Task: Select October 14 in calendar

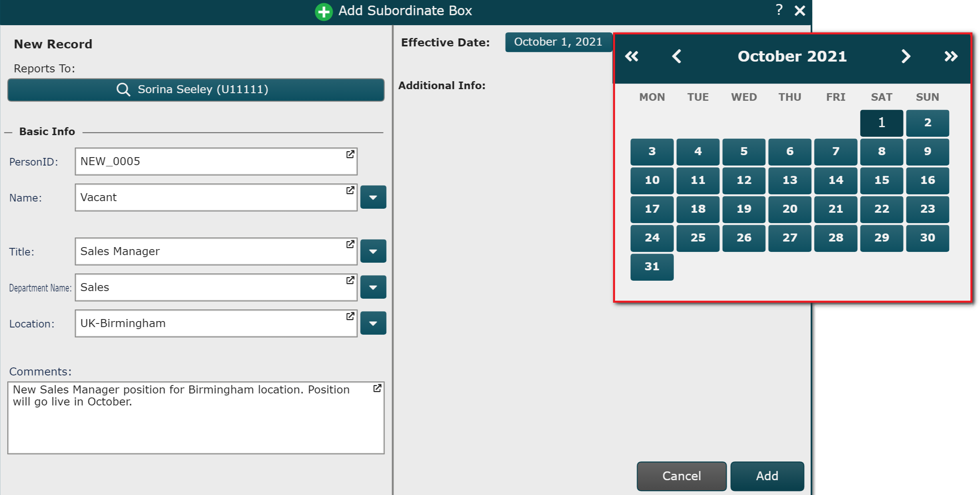Action: click(836, 180)
